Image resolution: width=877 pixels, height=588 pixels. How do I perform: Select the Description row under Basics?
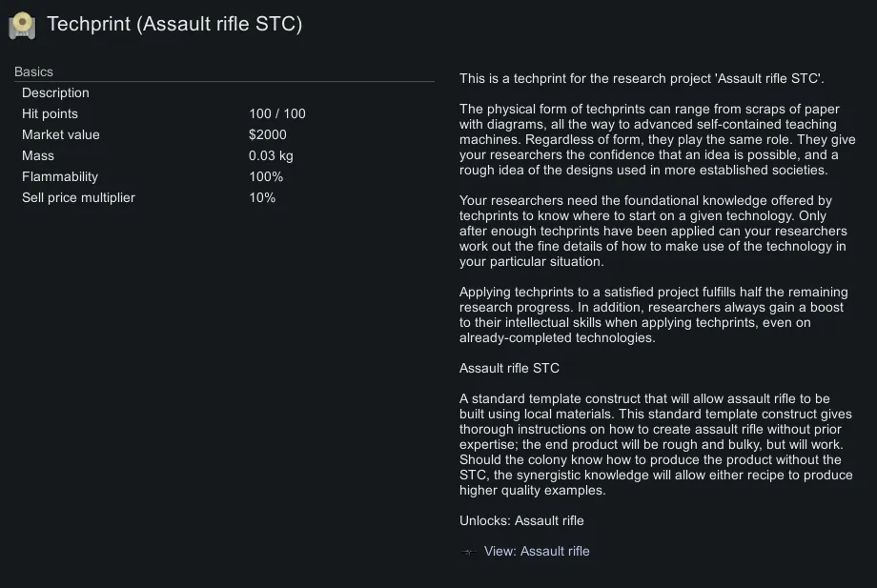[x=55, y=92]
